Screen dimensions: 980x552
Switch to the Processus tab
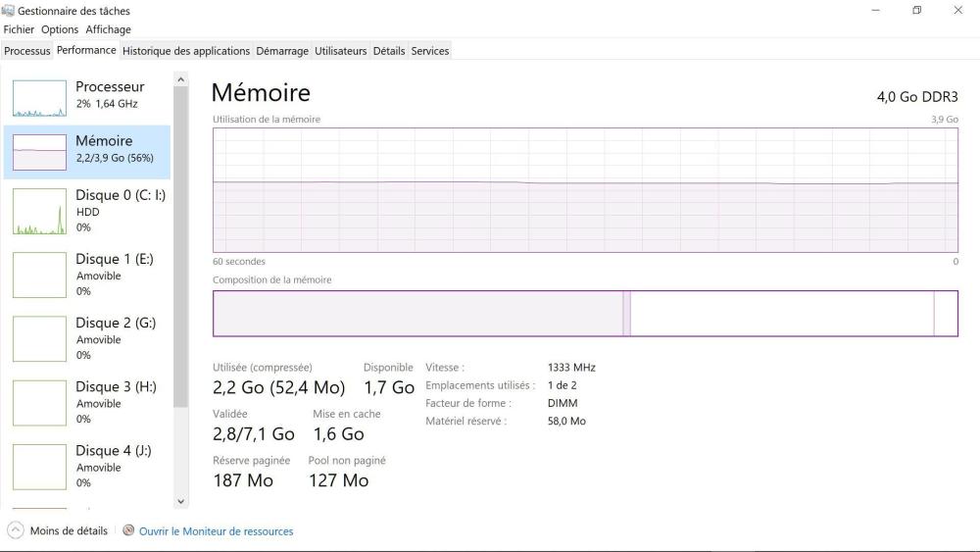26,51
